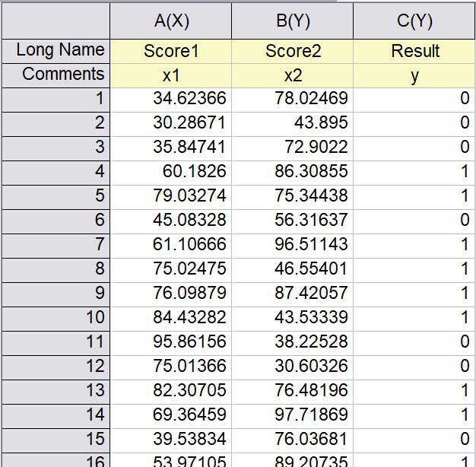Viewport: 476px width, 467px height.
Task: Select row header number 9
Action: coord(56,294)
